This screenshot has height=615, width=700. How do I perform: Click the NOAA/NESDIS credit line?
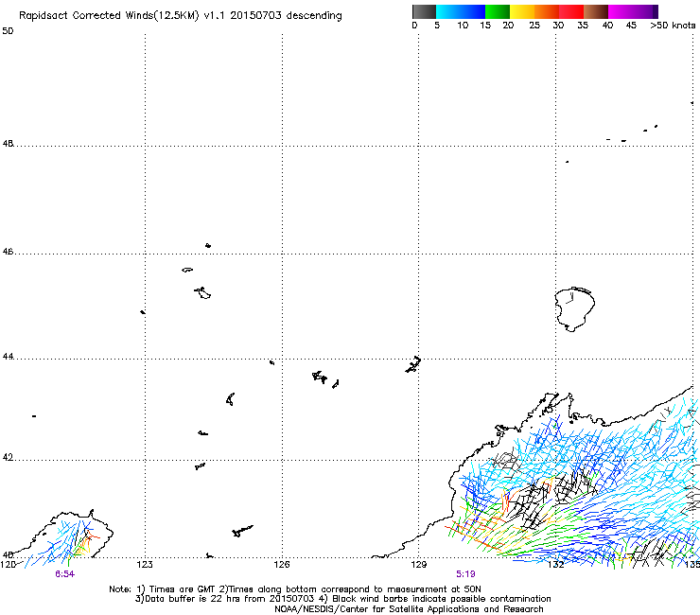[x=409, y=609]
